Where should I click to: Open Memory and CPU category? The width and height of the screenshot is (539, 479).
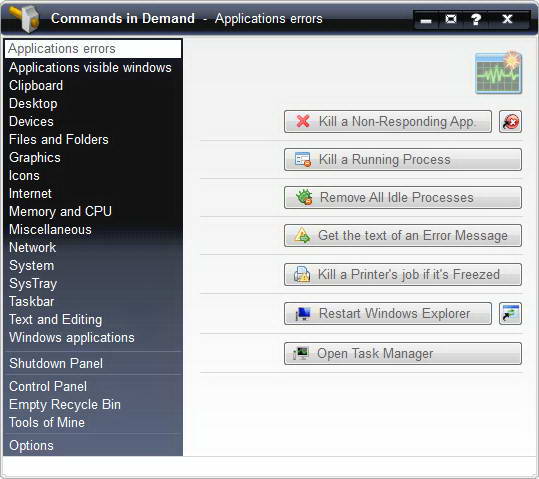(93, 211)
